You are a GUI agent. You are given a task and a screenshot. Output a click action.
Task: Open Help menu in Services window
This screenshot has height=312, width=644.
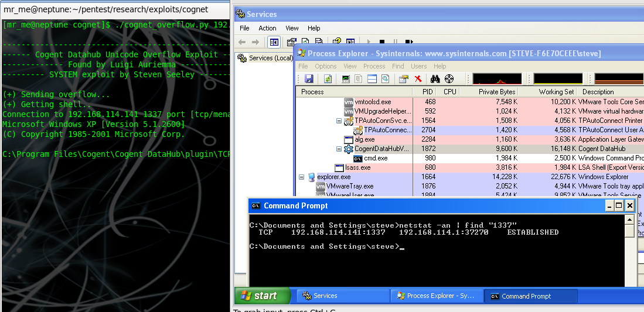314,28
